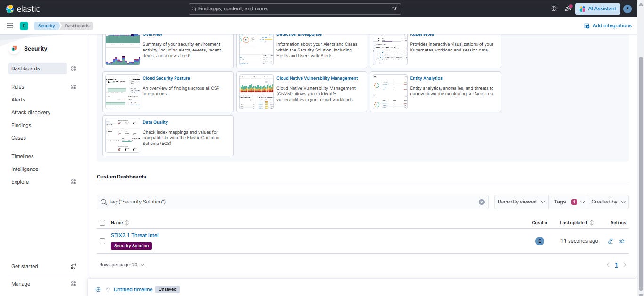644x296 pixels.
Task: Edit the STIX2.1 Threat Intel dashboard
Action: [x=611, y=241]
